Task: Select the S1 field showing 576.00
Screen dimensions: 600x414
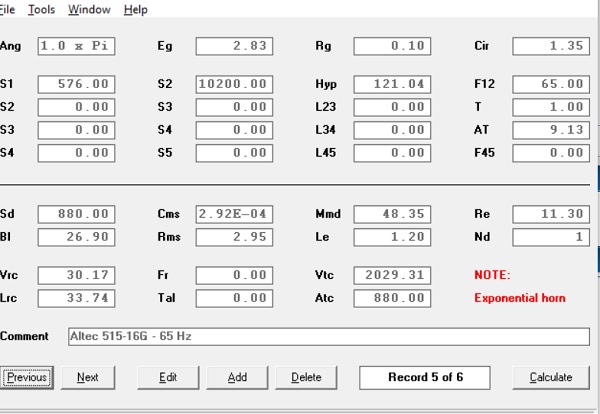Action: (x=76, y=84)
